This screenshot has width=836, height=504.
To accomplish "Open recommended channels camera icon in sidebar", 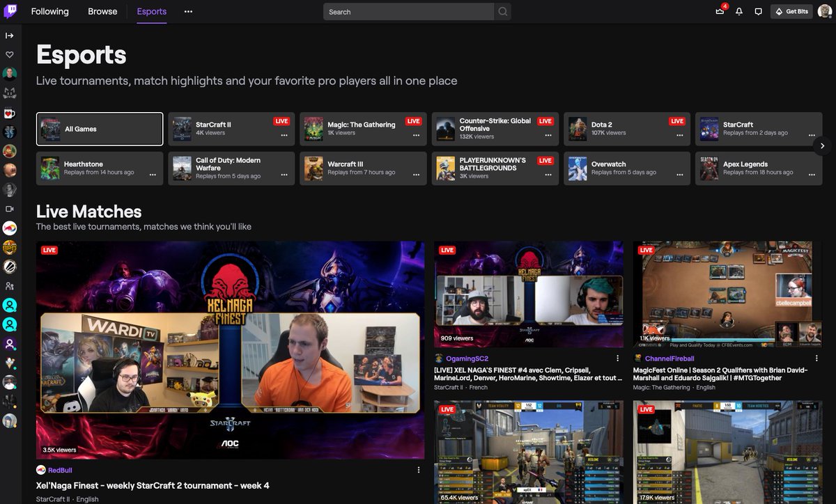I will click(x=10, y=209).
